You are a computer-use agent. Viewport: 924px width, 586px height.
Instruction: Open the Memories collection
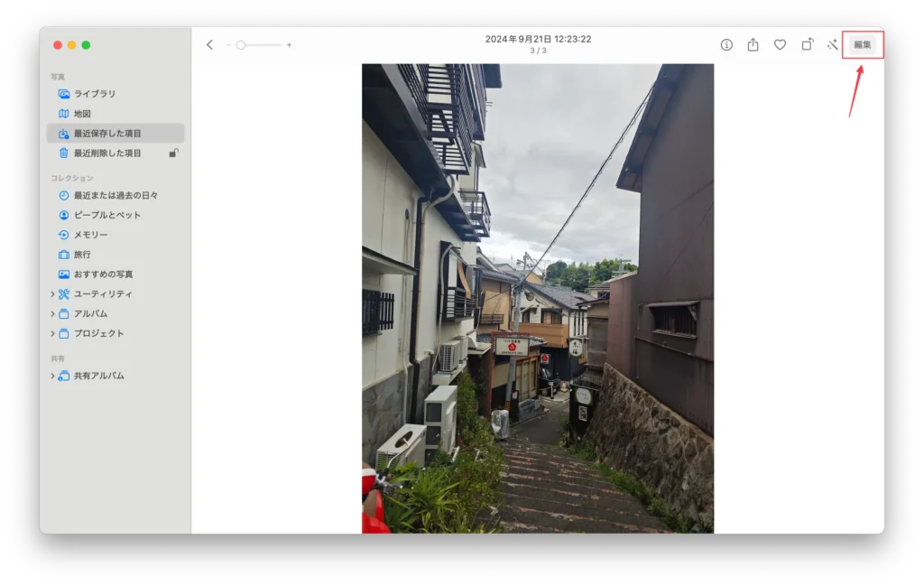pos(88,235)
